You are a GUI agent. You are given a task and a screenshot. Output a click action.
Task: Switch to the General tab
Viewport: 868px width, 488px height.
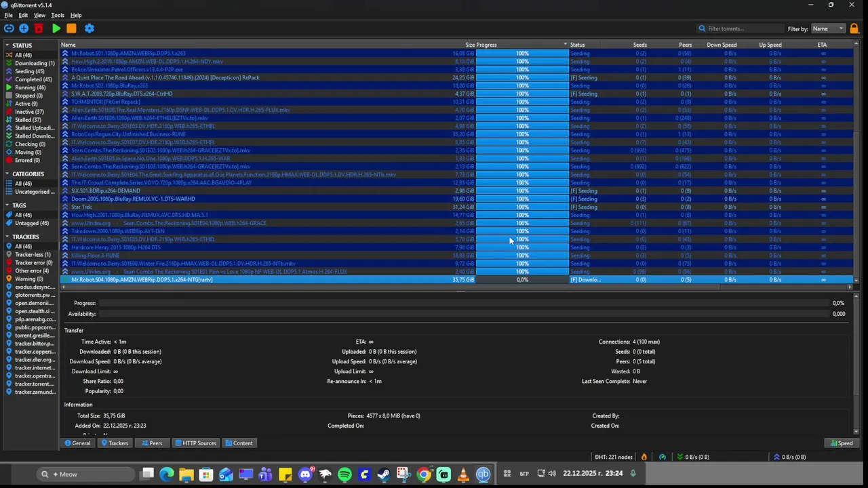pyautogui.click(x=77, y=443)
